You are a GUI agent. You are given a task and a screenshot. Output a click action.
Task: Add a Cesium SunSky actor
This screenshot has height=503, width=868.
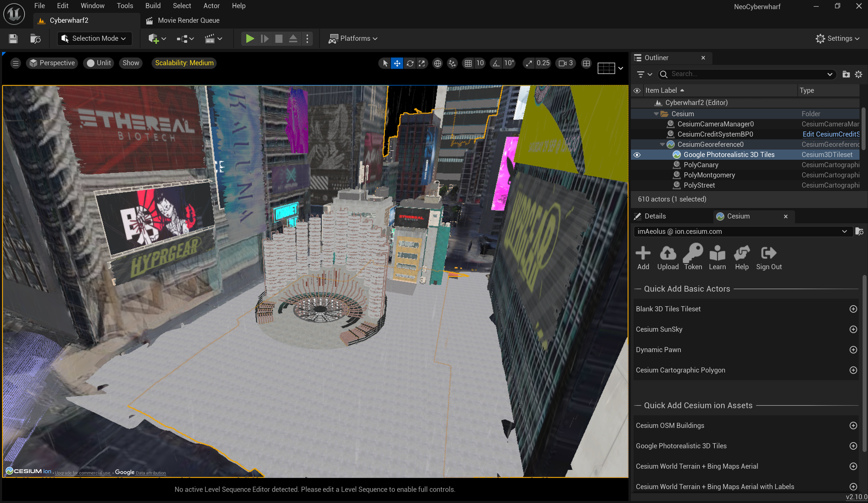click(853, 329)
